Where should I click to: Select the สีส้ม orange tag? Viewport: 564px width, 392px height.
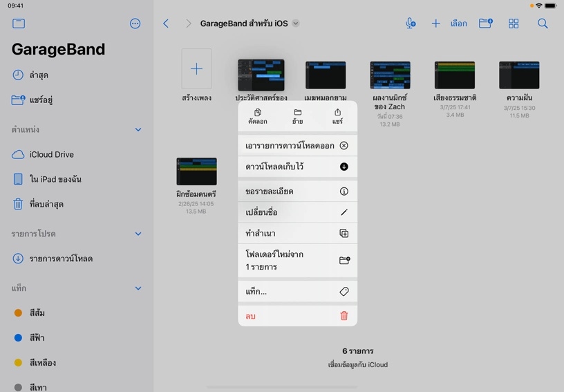click(37, 313)
